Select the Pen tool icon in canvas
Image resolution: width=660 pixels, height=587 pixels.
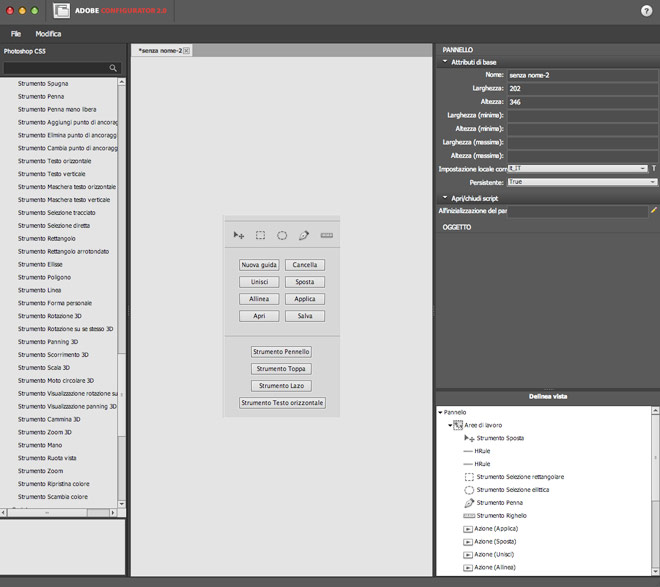tap(304, 235)
